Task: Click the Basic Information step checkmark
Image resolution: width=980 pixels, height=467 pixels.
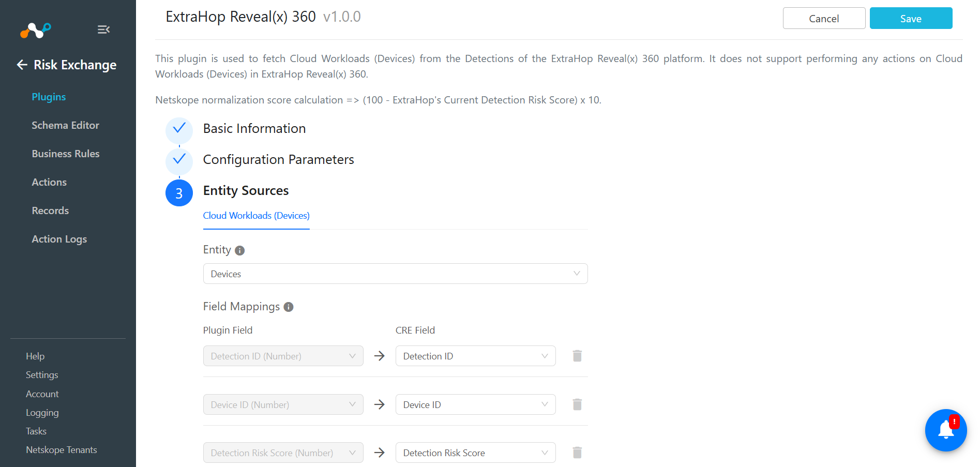Action: point(179,130)
